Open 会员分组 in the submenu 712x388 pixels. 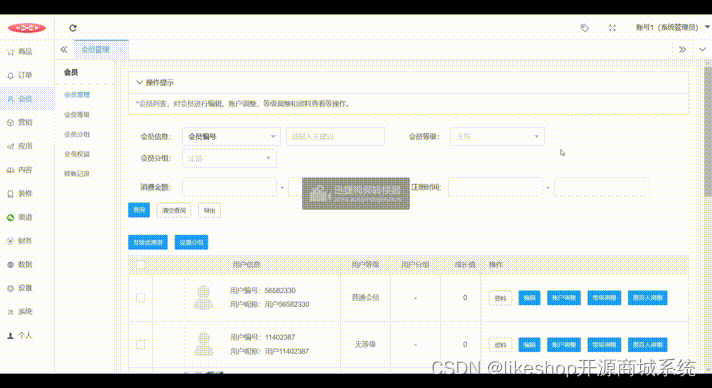coord(77,134)
